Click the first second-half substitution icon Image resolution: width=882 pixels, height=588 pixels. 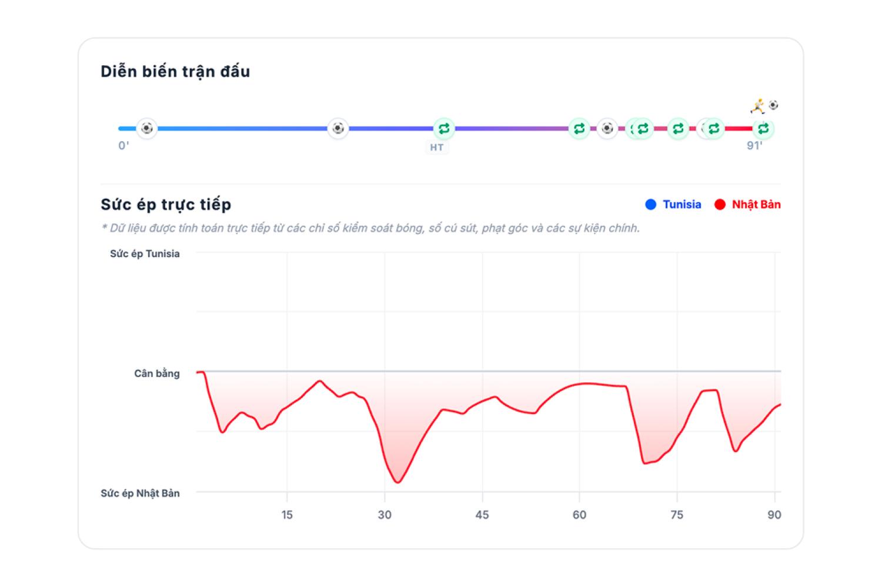coord(579,128)
